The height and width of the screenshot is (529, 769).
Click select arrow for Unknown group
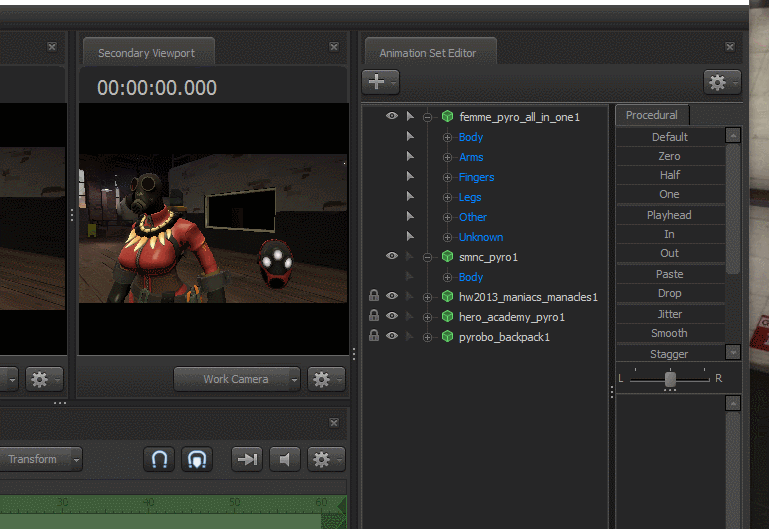(x=410, y=237)
